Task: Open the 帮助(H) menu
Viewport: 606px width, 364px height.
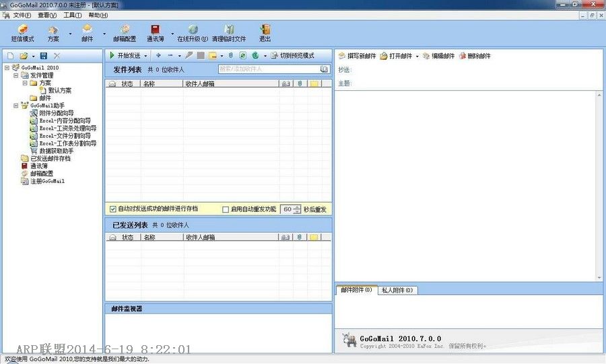Action: [x=98, y=15]
